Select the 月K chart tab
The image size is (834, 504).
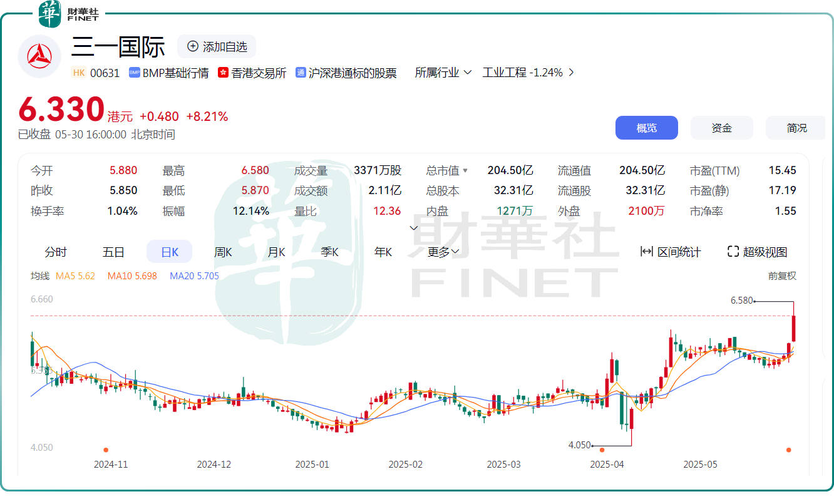pyautogui.click(x=276, y=252)
